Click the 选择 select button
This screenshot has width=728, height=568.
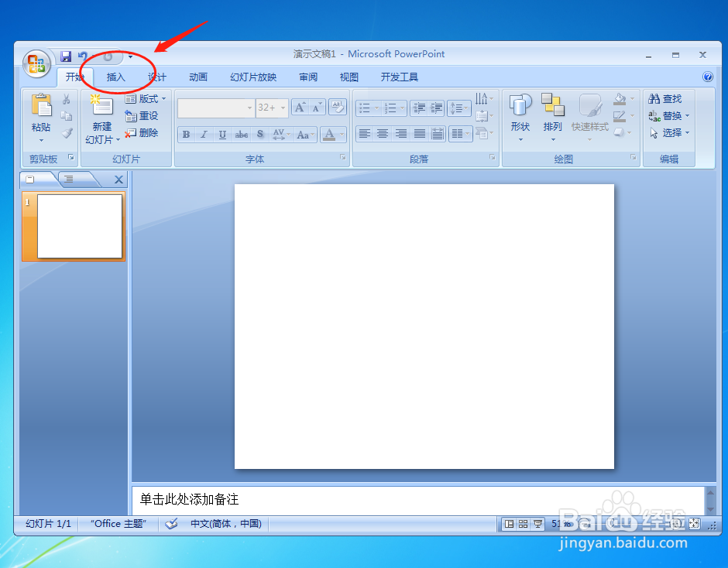[x=668, y=133]
